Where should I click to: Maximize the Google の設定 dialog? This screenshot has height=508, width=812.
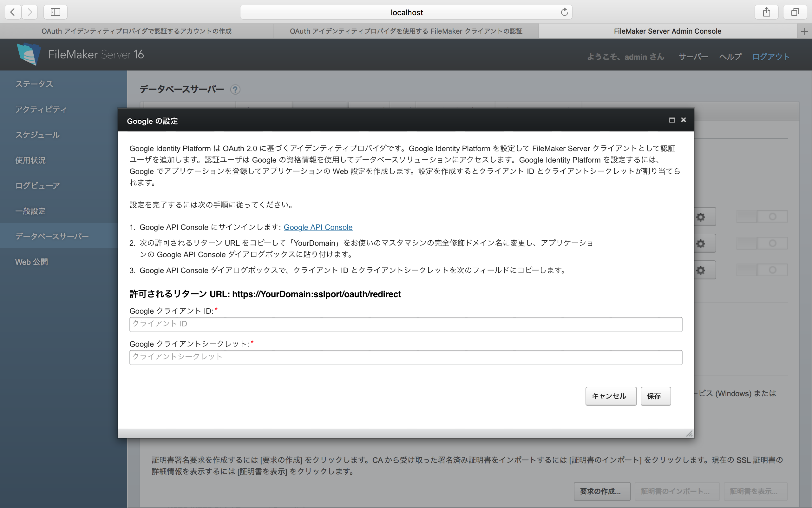[672, 120]
